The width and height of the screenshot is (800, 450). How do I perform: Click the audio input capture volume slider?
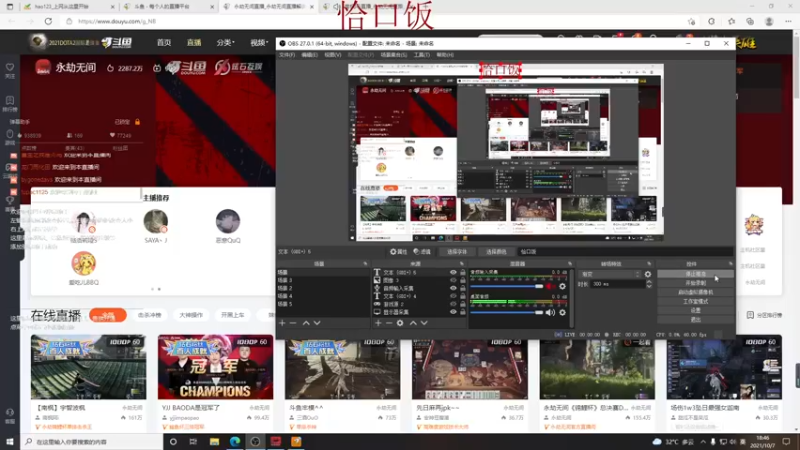[507, 286]
